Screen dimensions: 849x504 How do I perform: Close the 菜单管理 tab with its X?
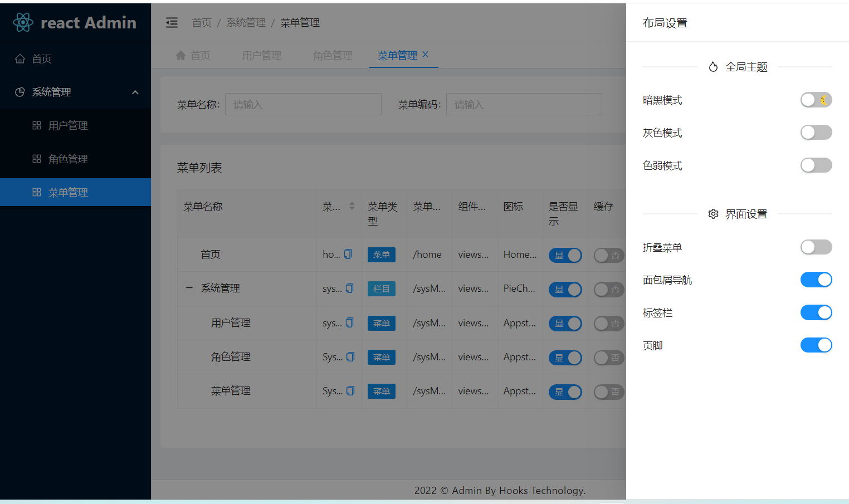pyautogui.click(x=426, y=54)
